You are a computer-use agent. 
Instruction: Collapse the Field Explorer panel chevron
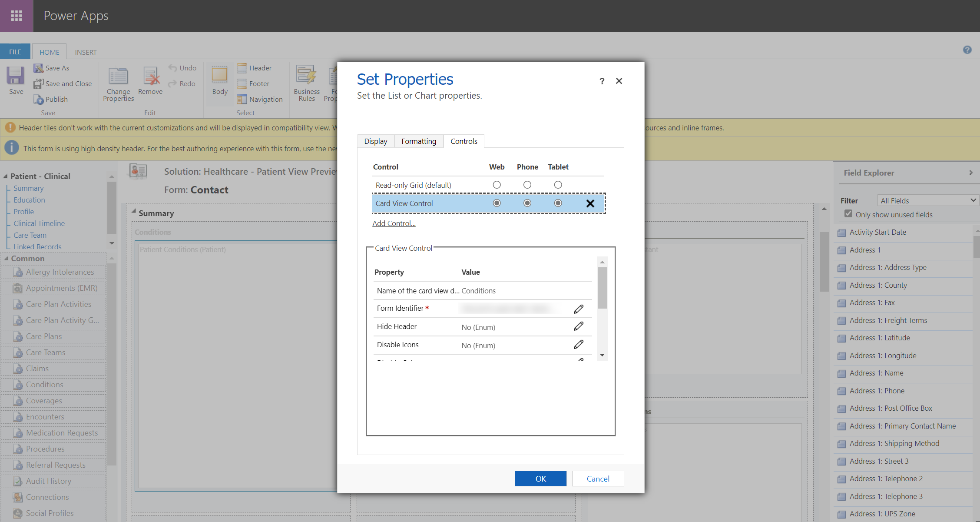(971, 173)
